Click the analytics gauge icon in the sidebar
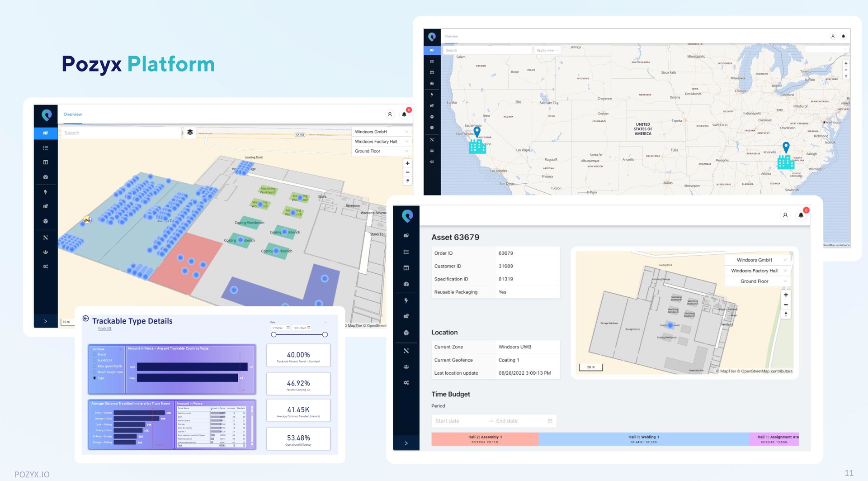This screenshot has height=481, width=868. coord(45,176)
